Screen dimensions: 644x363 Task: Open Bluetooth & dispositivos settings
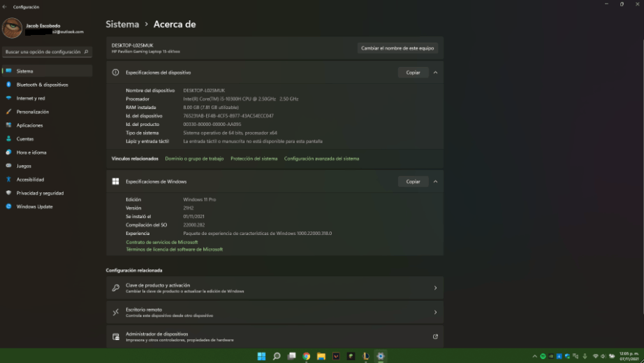click(47, 85)
